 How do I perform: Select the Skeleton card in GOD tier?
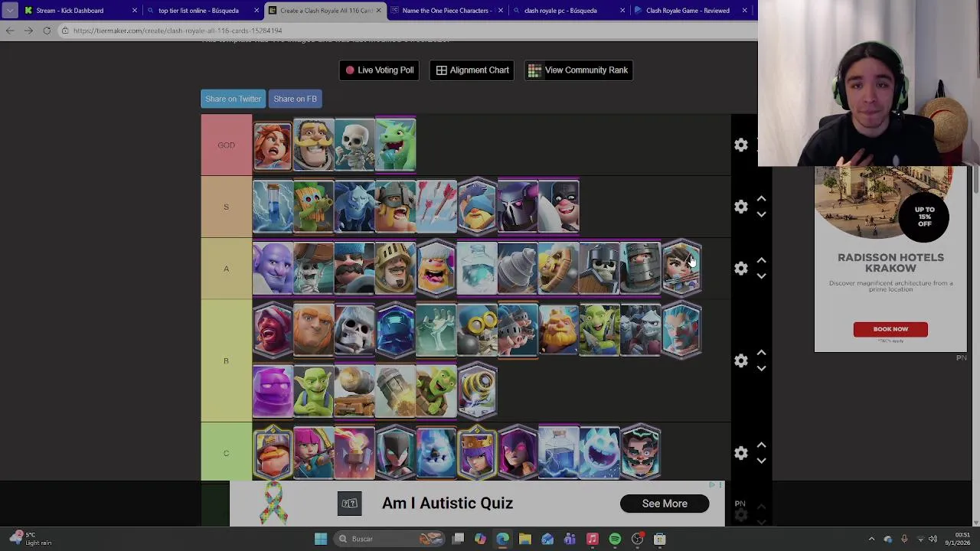tap(354, 145)
